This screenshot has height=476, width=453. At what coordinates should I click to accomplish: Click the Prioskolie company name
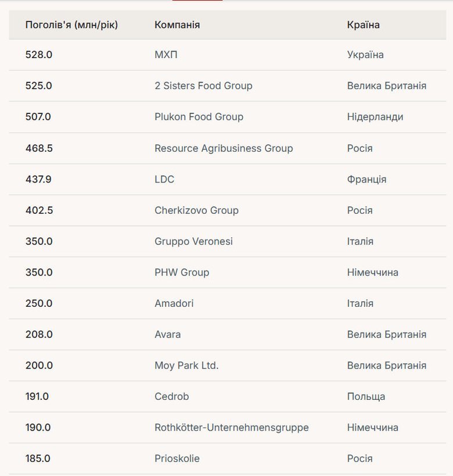(x=177, y=459)
